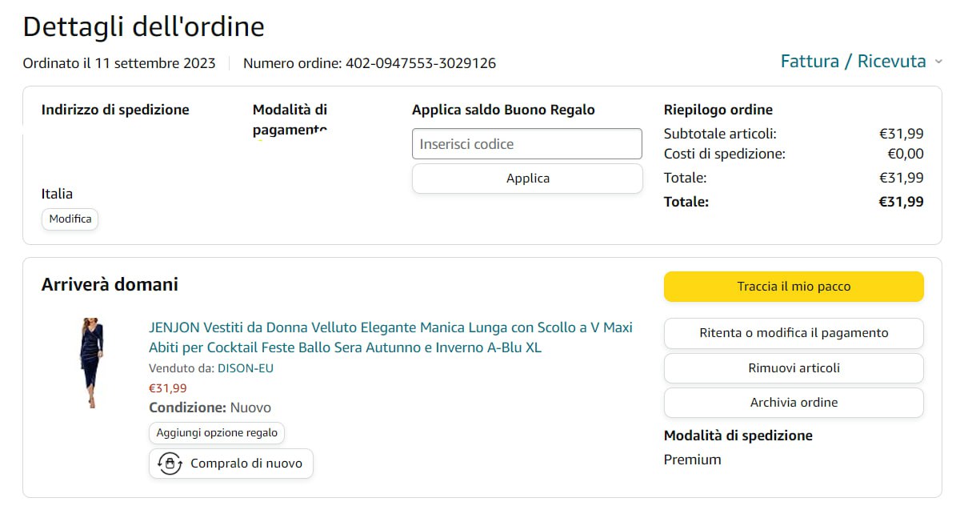Click Aggiungi opzione regalo
The width and height of the screenshot is (980, 518).
(x=217, y=433)
